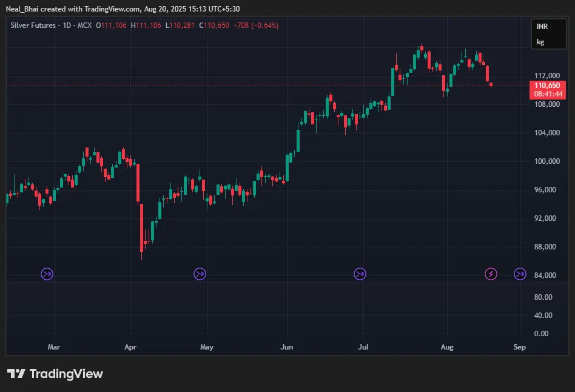Screen dimensions: 575x392
Task: Click the low value L110,281
Action: point(180,25)
